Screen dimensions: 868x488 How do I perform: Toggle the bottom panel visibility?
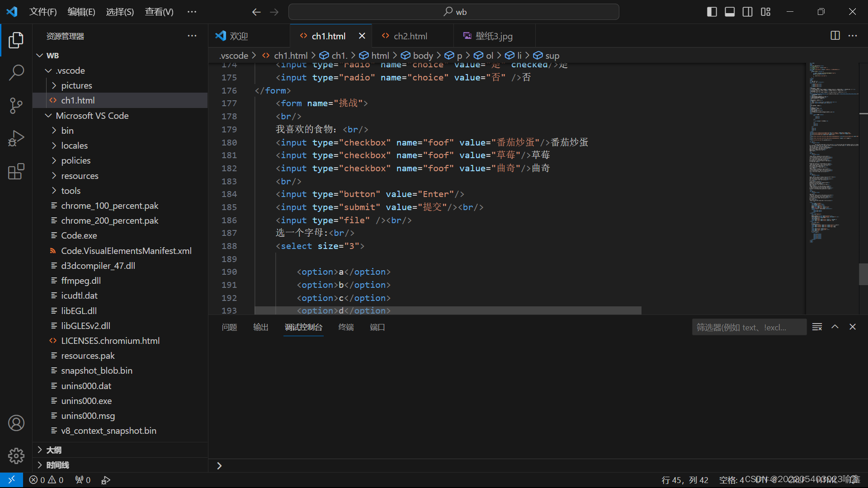[730, 12]
